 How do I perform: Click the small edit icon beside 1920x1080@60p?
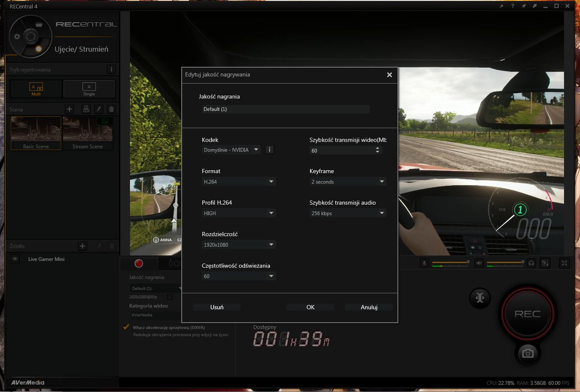(x=170, y=297)
